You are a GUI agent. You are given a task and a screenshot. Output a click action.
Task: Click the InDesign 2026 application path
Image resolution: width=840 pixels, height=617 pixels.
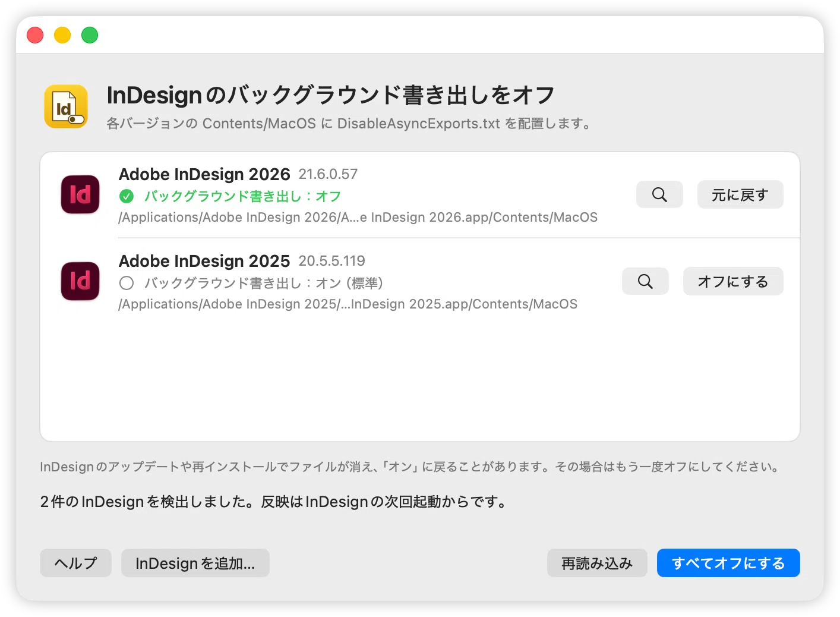point(358,218)
